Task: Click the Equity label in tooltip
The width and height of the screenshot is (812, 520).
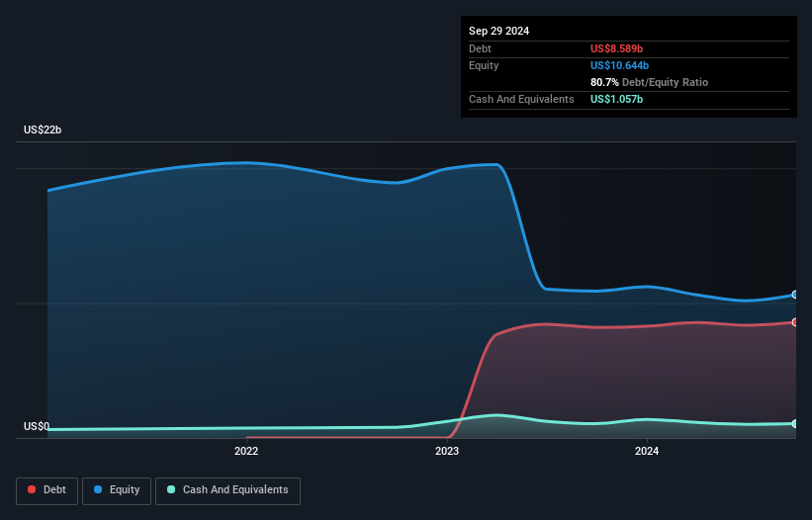Action: (x=484, y=65)
